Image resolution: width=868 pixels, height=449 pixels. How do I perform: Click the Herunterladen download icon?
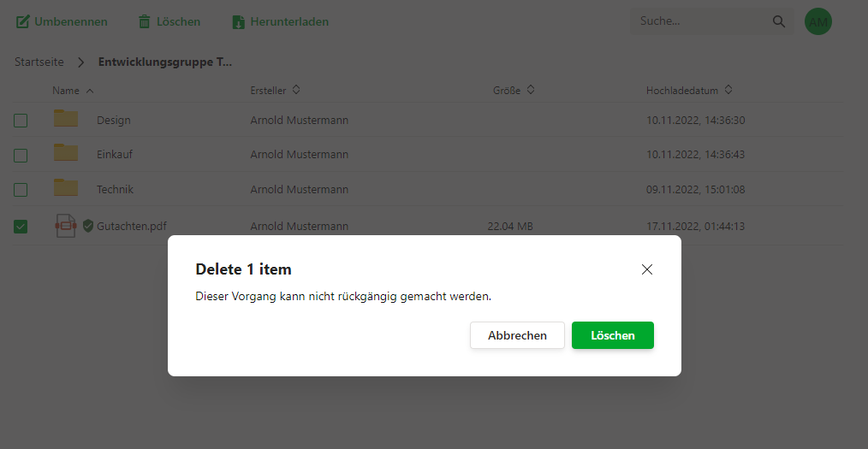point(239,22)
